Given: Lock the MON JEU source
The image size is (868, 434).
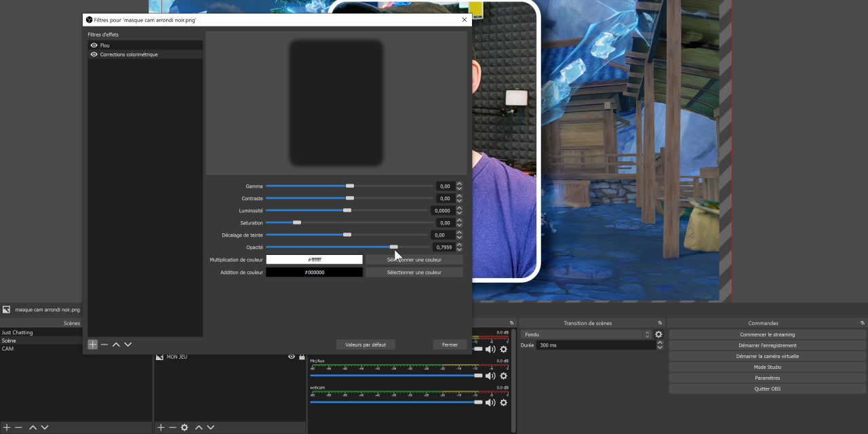Looking at the screenshot, I should point(302,357).
